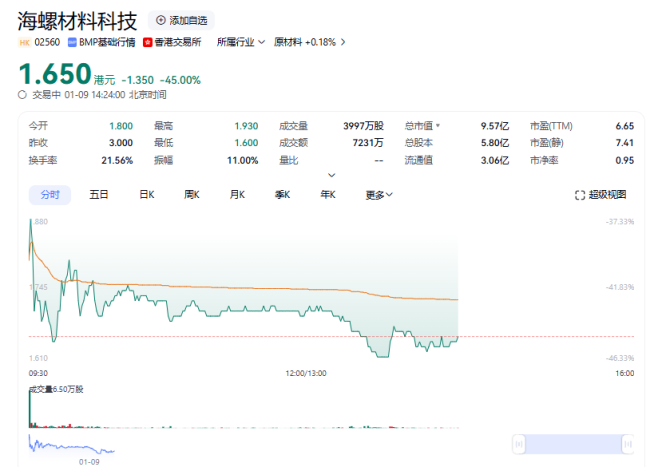Switch to the 年K tab
650x467 pixels.
pos(327,195)
